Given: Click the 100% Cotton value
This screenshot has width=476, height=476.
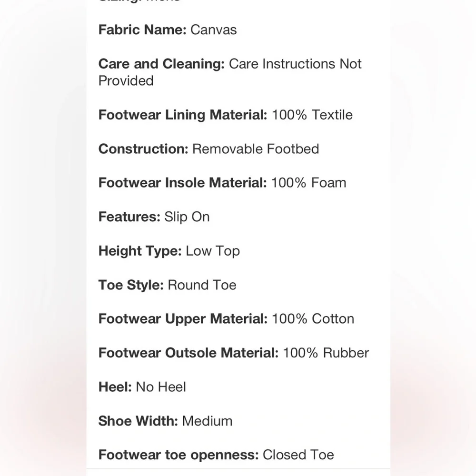Looking at the screenshot, I should (x=313, y=319).
